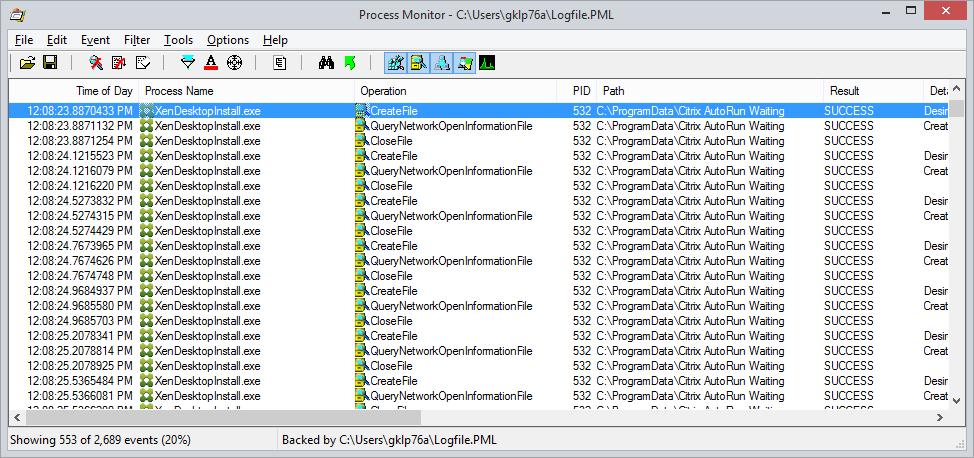This screenshot has height=458, width=974.
Task: Select the Include Process From Window target icon
Action: (234, 63)
